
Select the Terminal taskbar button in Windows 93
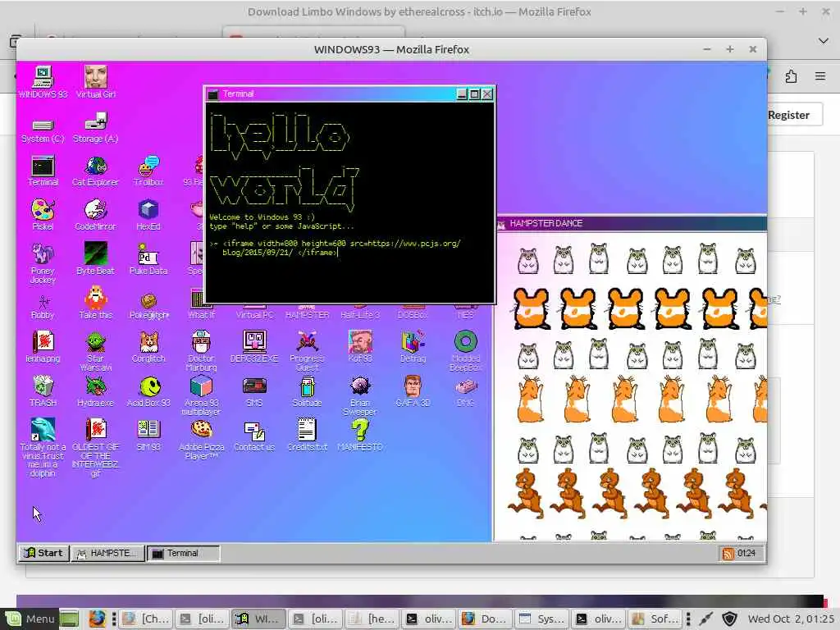(183, 553)
